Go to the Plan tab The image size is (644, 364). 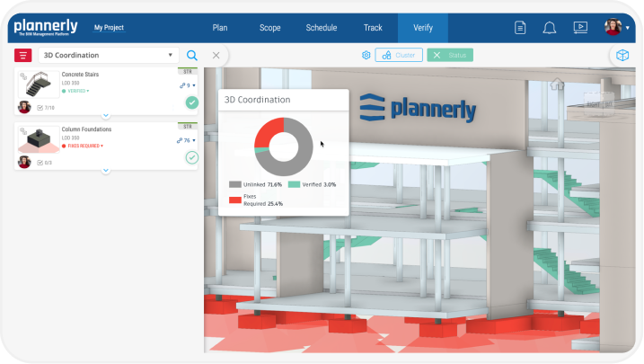[220, 28]
